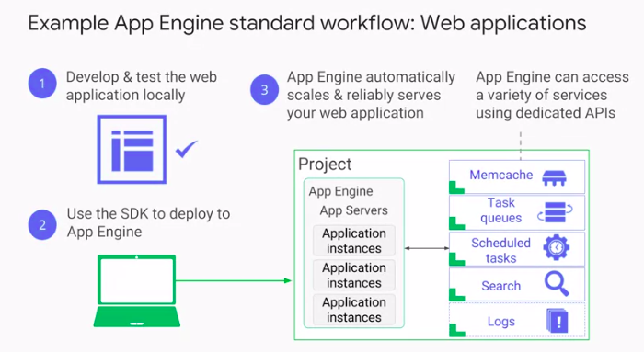The height and width of the screenshot is (352, 644).
Task: Click the Scheduled tasks gear clock icon
Action: coord(556,247)
